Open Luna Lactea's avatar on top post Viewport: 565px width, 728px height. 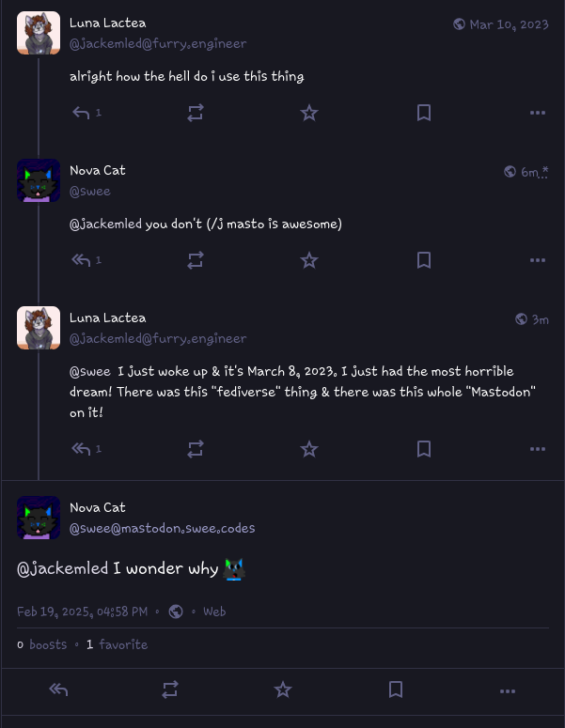(x=39, y=33)
